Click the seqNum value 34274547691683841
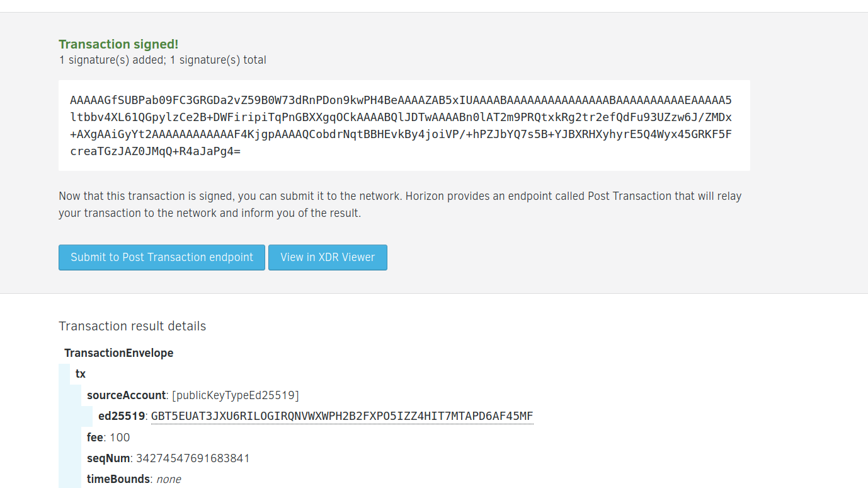 193,458
